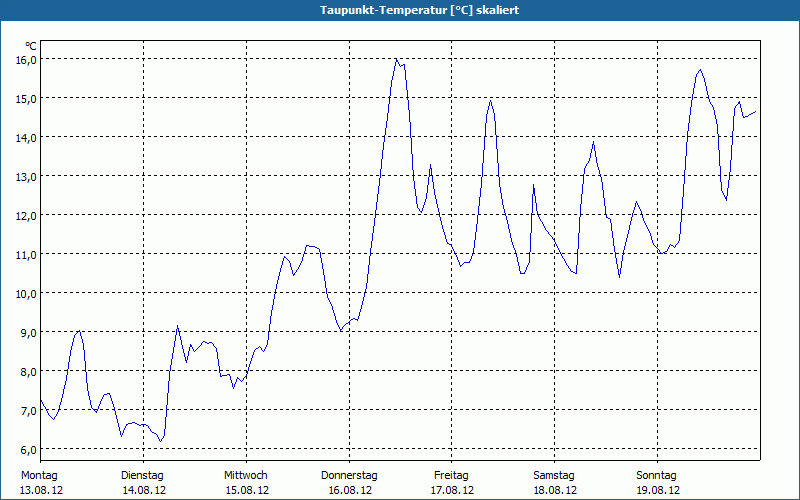Click the '15.08.12' date label

click(x=247, y=490)
